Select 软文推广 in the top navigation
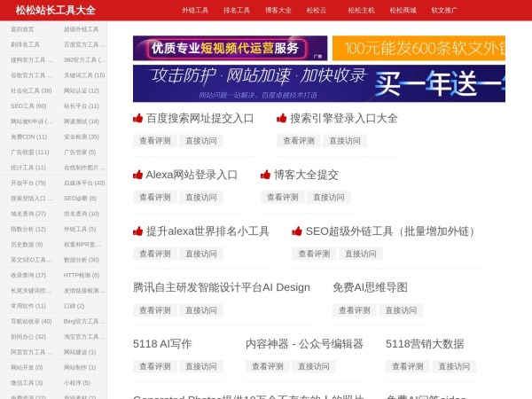The height and width of the screenshot is (399, 532). [x=444, y=11]
